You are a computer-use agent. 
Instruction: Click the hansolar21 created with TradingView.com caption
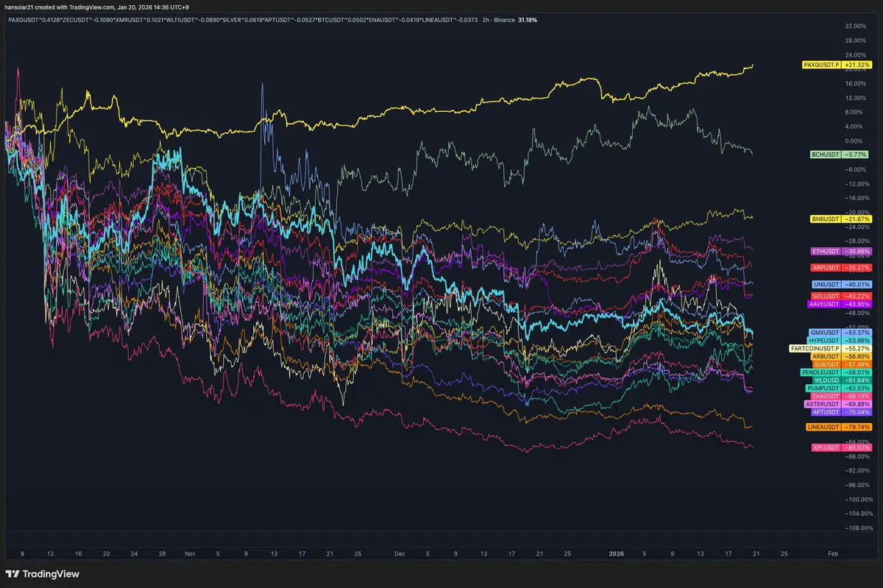click(x=96, y=7)
